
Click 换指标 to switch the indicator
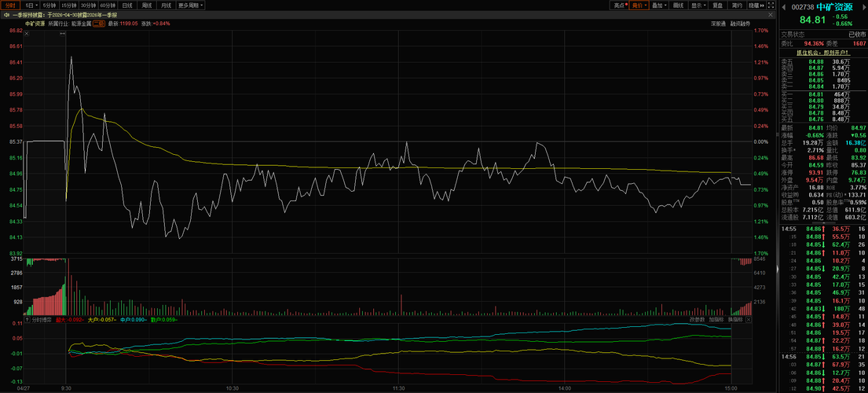tap(735, 319)
